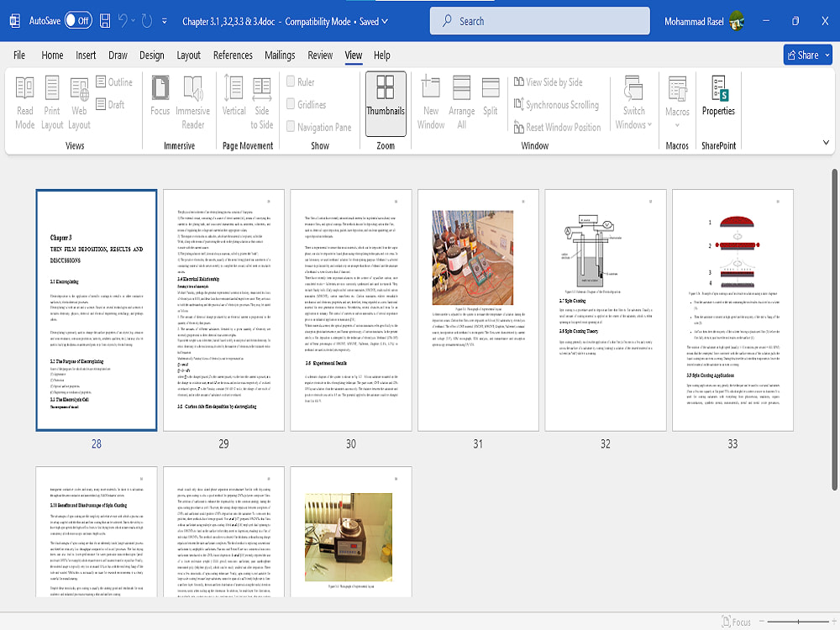Click the Share button

802,55
